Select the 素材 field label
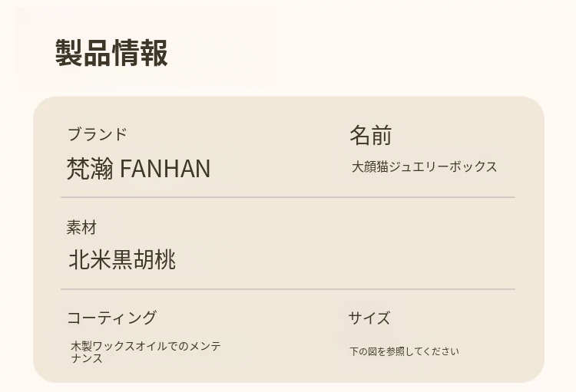 [x=81, y=228]
